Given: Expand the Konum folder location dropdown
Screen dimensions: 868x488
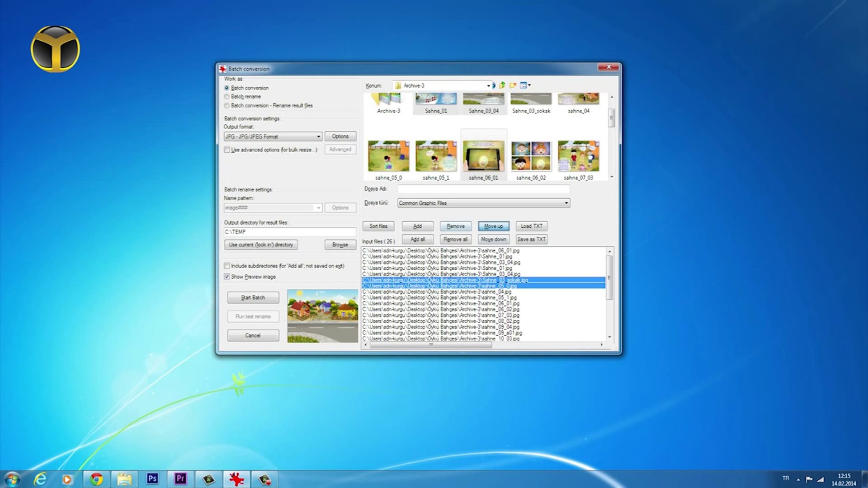Looking at the screenshot, I should tap(488, 85).
